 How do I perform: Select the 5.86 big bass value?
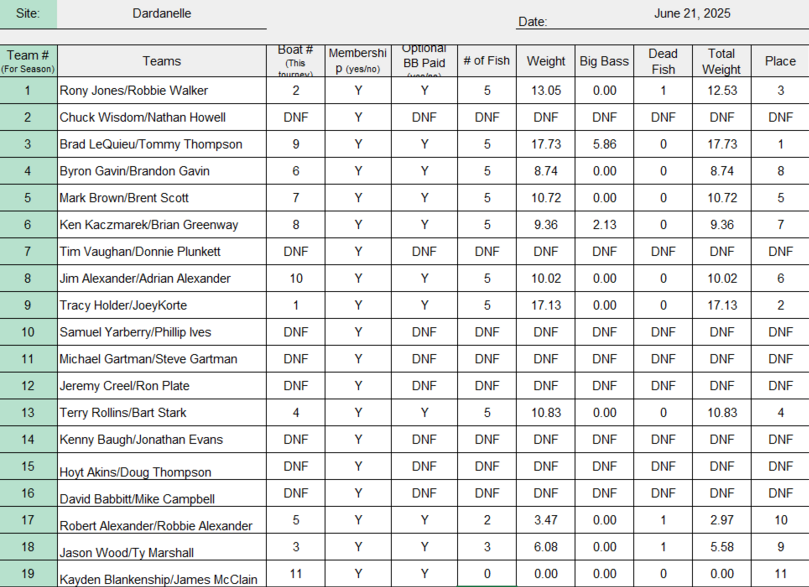pos(604,144)
